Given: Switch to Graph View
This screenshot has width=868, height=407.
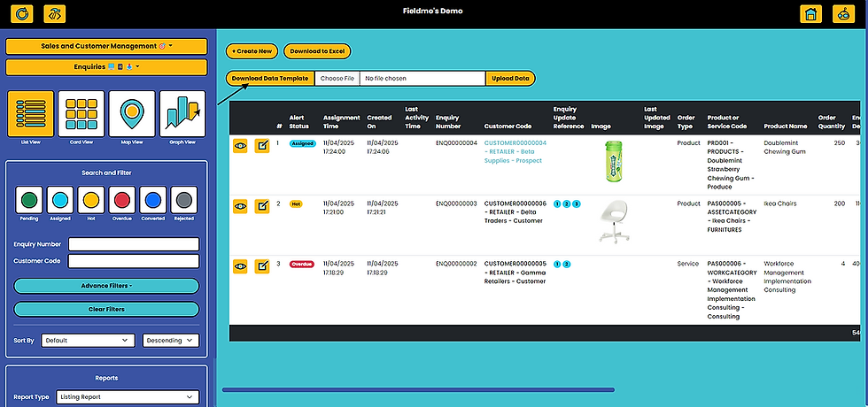Looking at the screenshot, I should pos(182,114).
